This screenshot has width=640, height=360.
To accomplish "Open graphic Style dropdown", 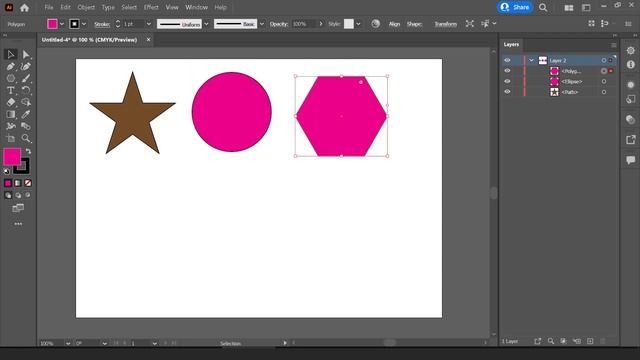I will [x=358, y=24].
